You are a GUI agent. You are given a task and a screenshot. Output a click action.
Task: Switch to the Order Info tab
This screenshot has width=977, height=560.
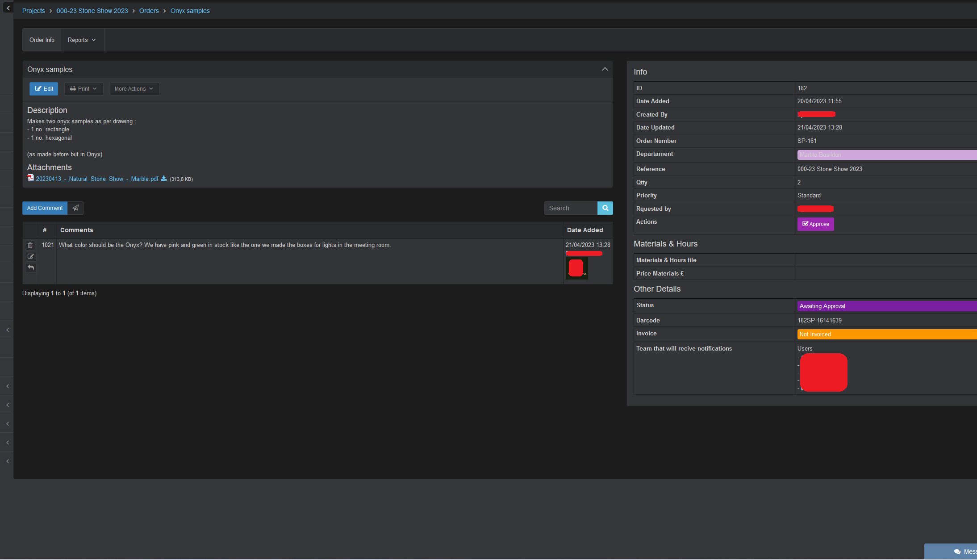(42, 40)
